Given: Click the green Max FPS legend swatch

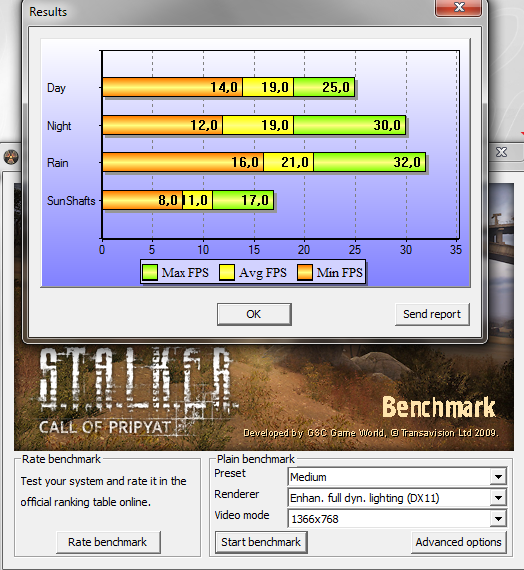Looking at the screenshot, I should click(x=149, y=272).
